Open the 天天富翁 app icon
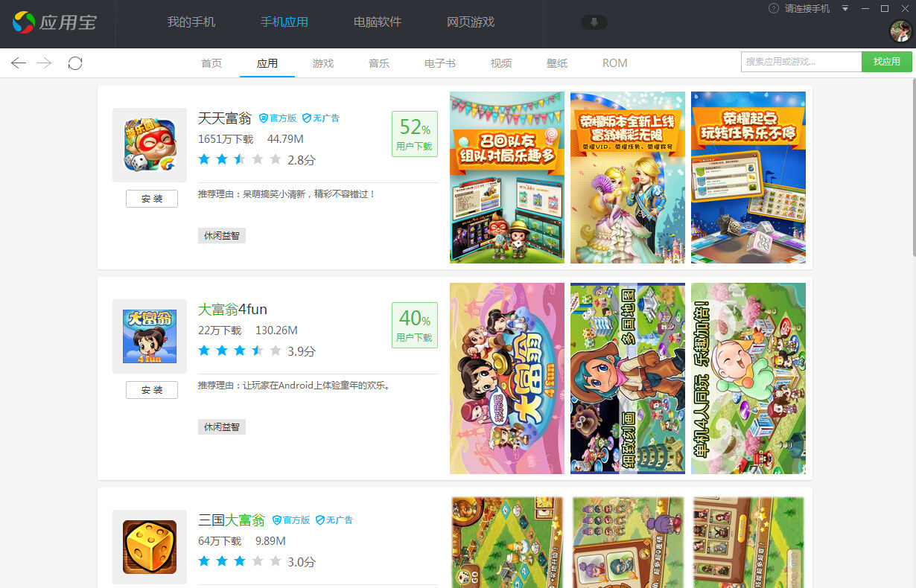This screenshot has height=588, width=916. [150, 145]
